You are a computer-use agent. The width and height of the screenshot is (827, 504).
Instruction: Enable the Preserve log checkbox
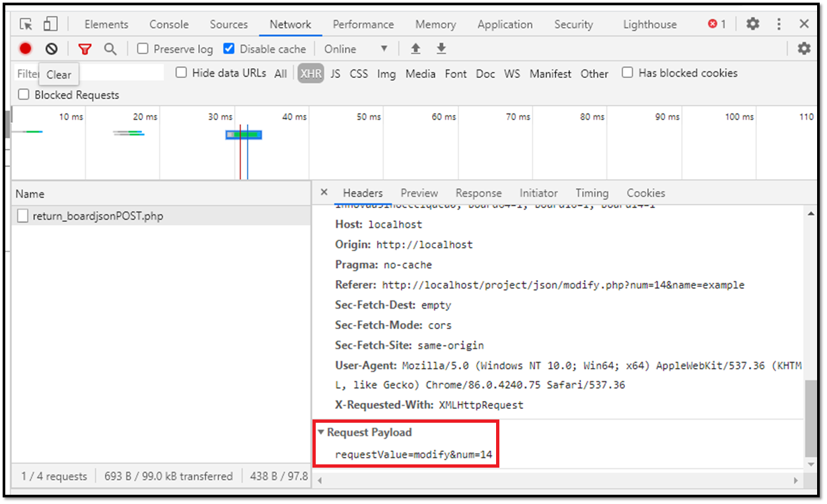click(x=143, y=49)
